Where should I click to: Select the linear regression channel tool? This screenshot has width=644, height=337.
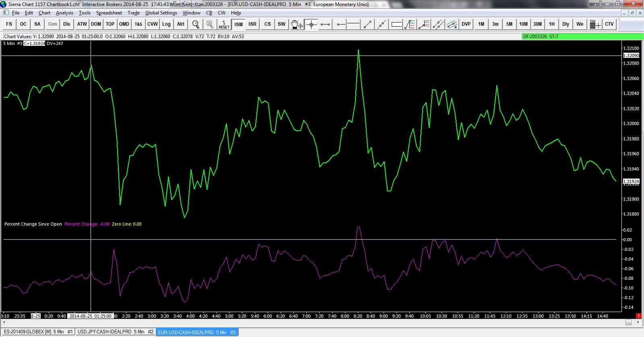tap(452, 24)
